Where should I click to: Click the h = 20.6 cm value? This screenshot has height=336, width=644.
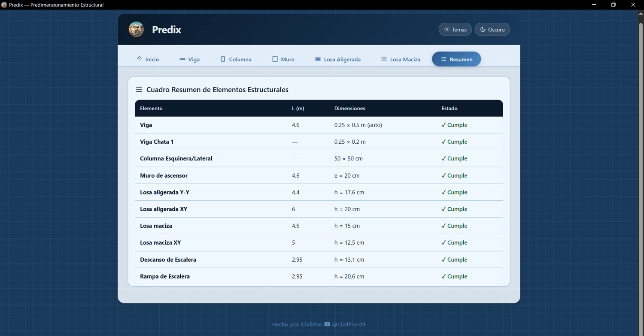tap(349, 276)
